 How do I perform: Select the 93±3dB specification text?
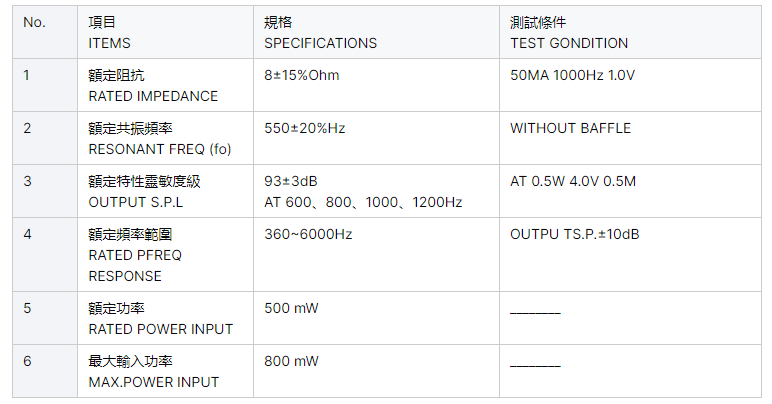tap(290, 181)
